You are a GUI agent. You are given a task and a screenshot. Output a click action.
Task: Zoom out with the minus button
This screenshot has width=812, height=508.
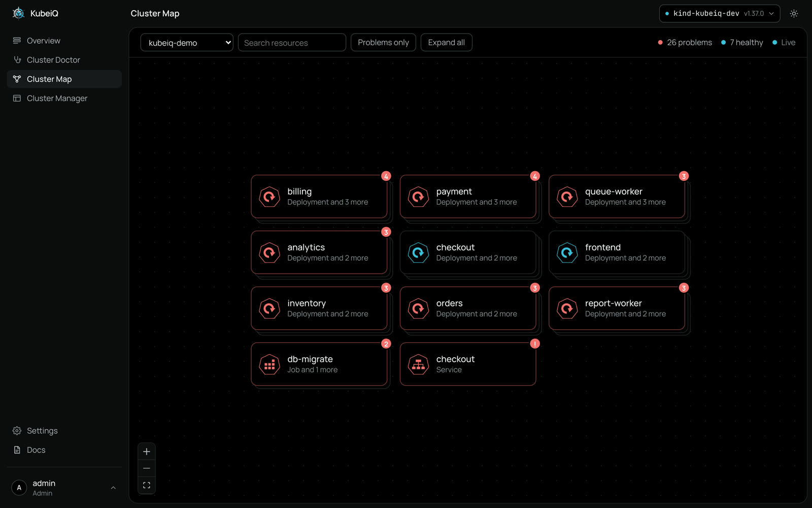[147, 468]
